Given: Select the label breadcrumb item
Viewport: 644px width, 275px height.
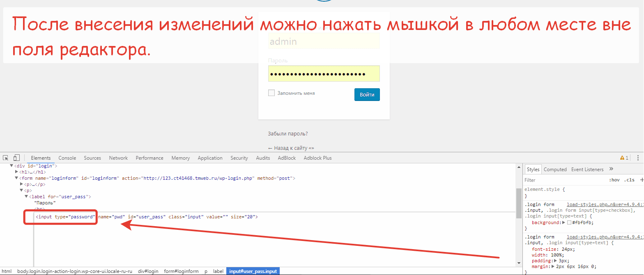Looking at the screenshot, I should 218,271.
